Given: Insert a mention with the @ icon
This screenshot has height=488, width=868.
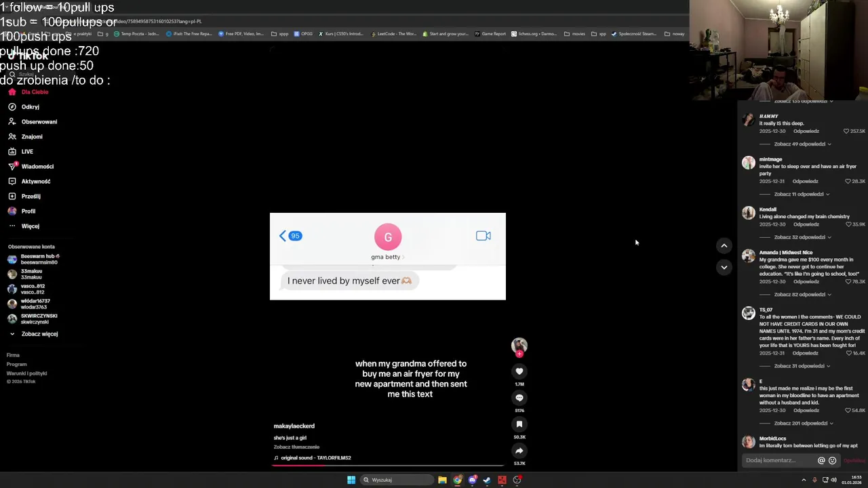Looking at the screenshot, I should [821, 461].
